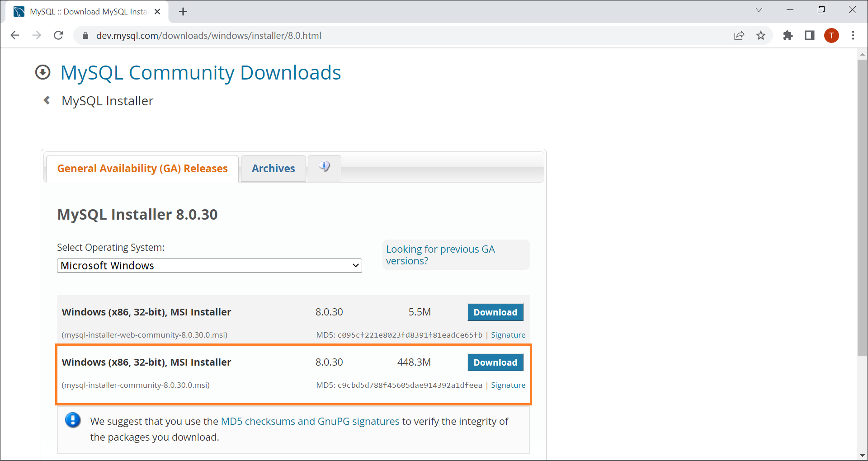Open the profile avatar T
The image size is (868, 461).
[831, 35]
